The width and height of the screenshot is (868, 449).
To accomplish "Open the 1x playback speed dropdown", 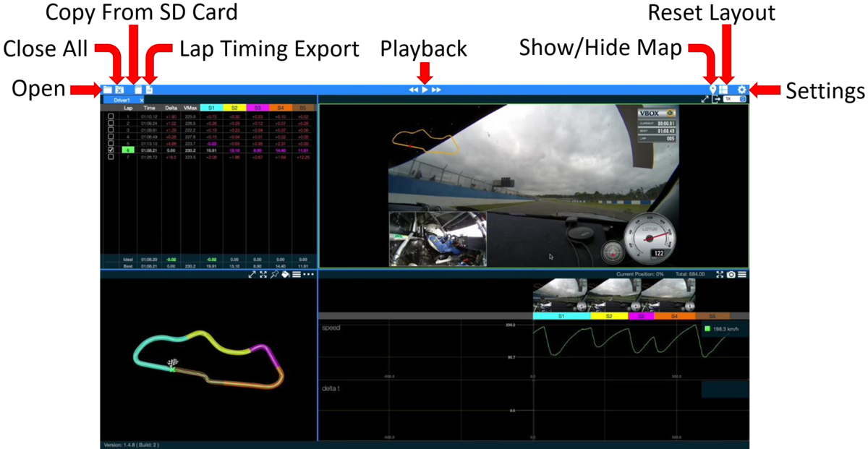I will click(734, 99).
